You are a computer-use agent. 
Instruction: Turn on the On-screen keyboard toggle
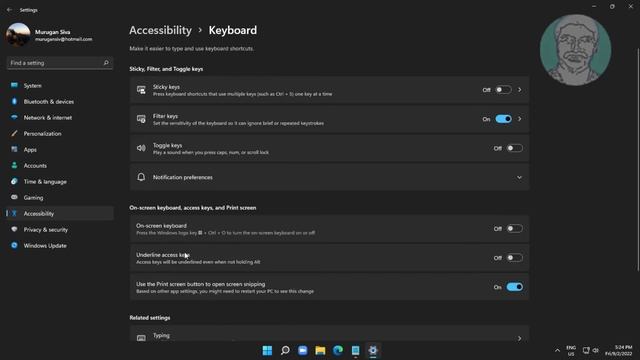click(x=514, y=229)
